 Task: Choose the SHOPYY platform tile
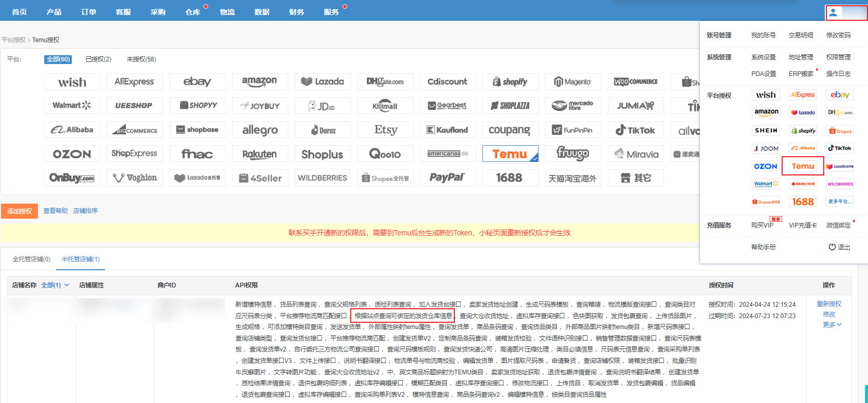click(x=197, y=106)
